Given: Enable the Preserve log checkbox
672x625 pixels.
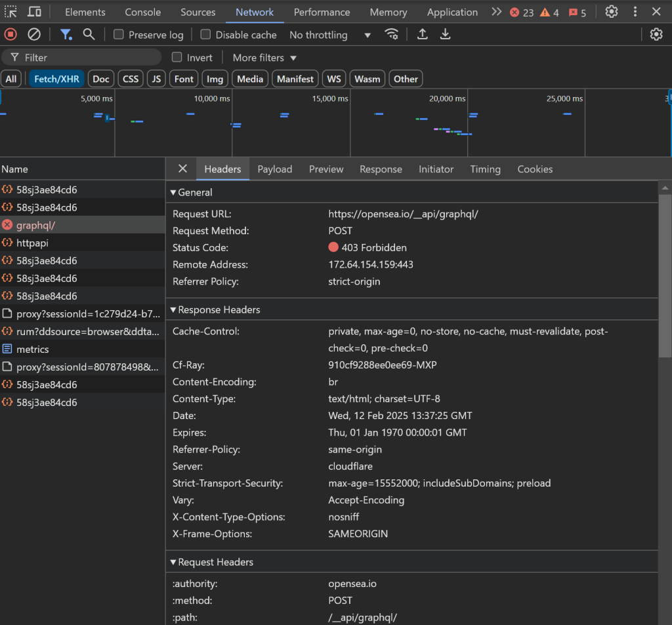Looking at the screenshot, I should point(119,35).
